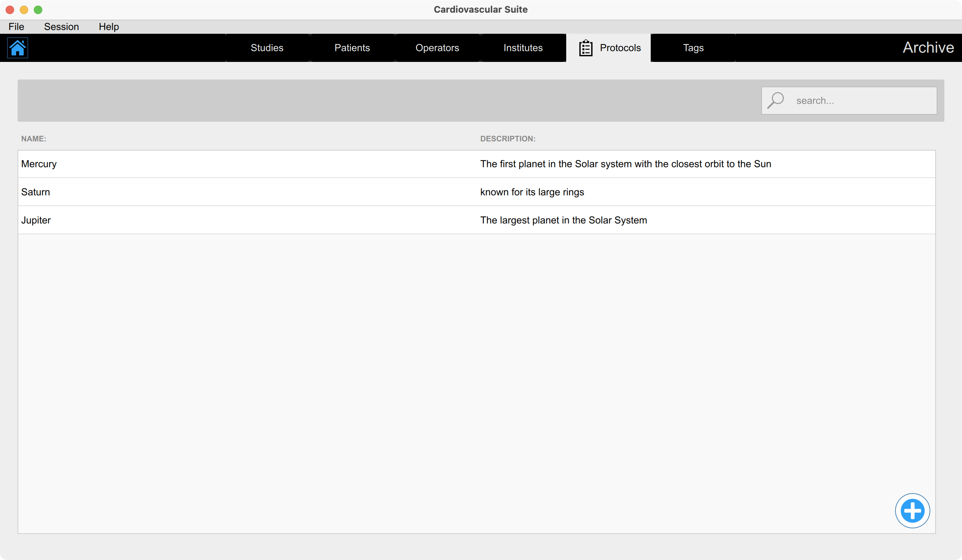
Task: Click the blue home icon
Action: pos(18,48)
